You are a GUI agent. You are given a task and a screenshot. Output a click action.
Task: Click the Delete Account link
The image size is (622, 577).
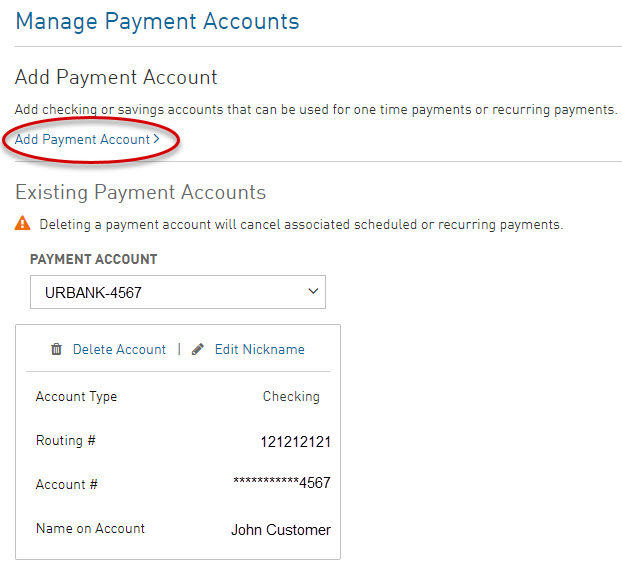119,350
